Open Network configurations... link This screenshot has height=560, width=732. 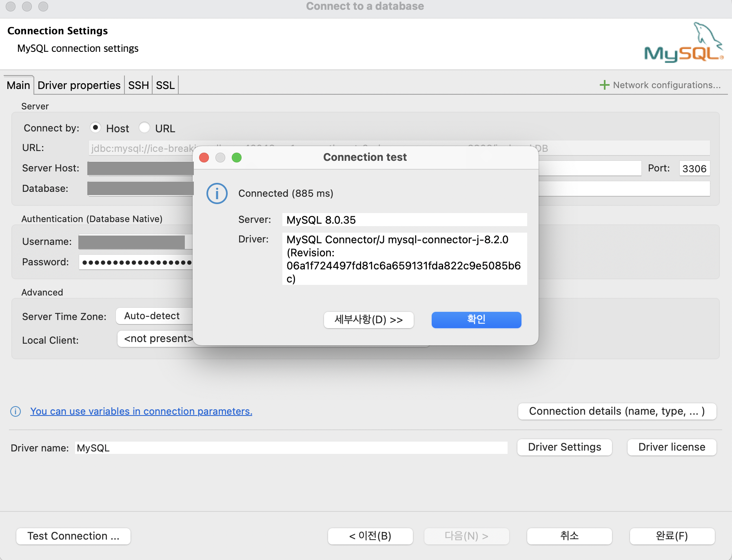point(667,85)
